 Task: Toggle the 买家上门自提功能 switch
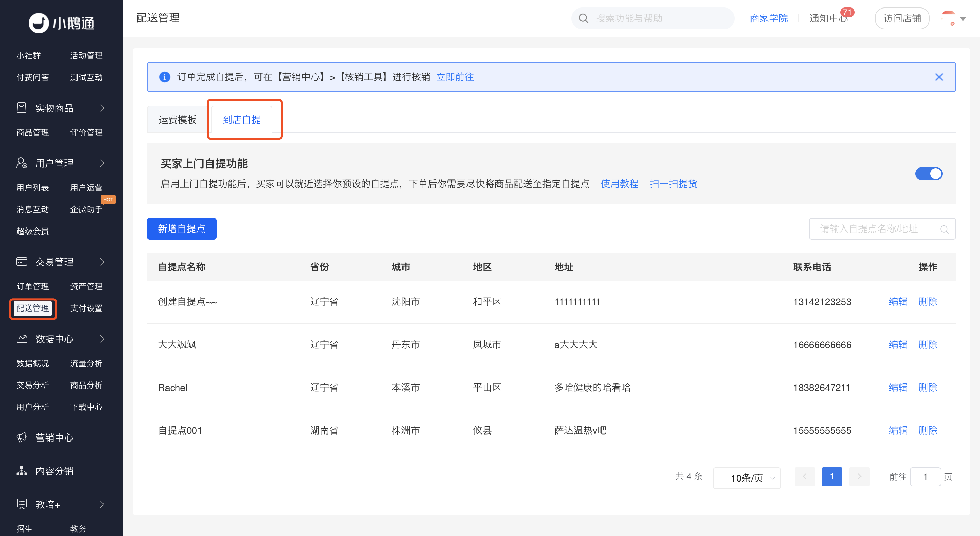[928, 174]
